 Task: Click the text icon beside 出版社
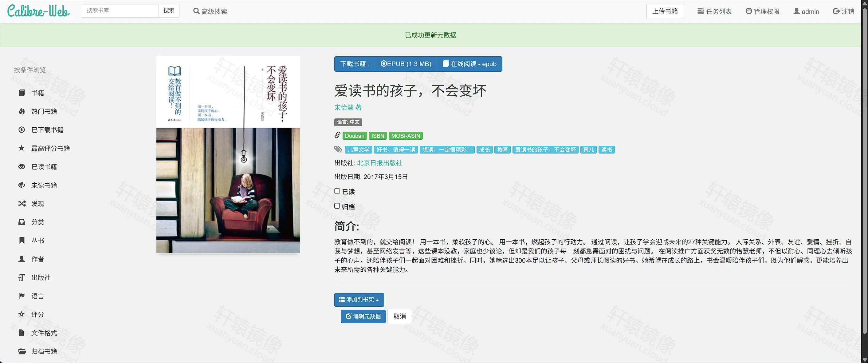pos(22,277)
